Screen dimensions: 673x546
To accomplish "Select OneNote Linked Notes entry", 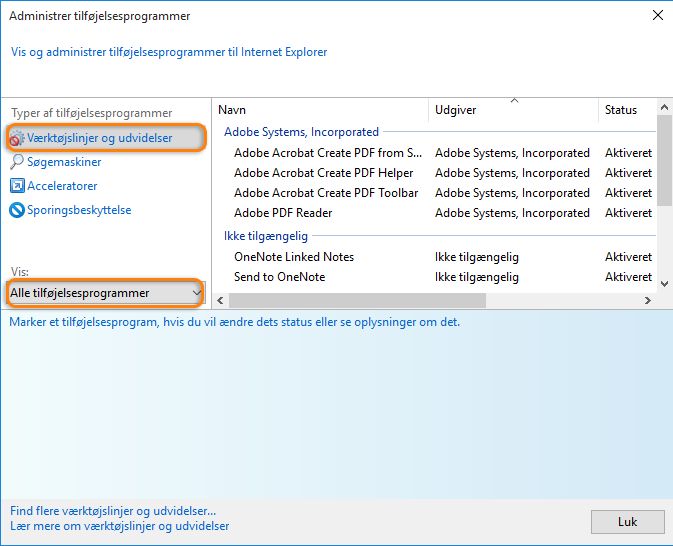I will pos(294,257).
